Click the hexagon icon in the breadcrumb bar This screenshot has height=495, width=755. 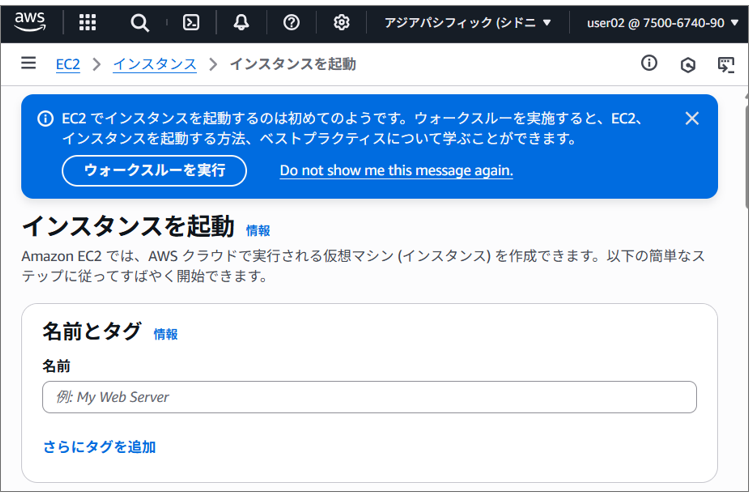pyautogui.click(x=688, y=65)
